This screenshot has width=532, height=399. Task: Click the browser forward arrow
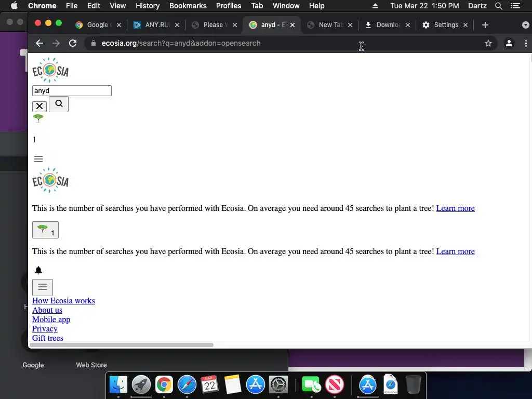[56, 43]
